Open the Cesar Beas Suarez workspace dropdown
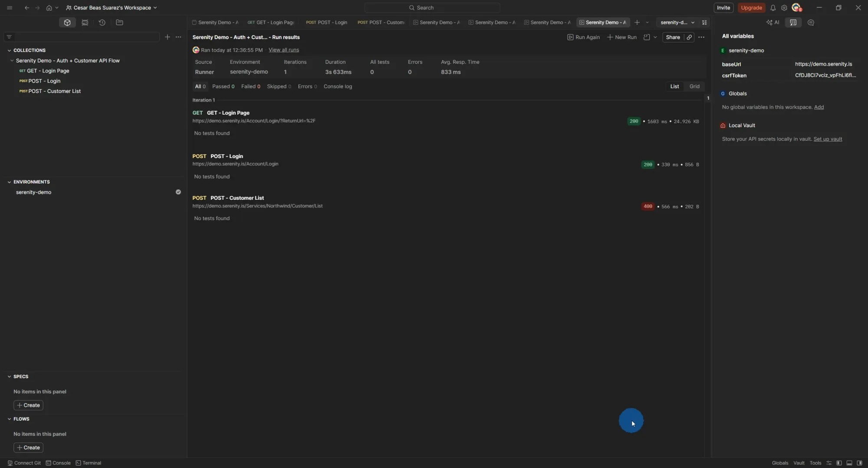This screenshot has width=868, height=468. point(112,7)
